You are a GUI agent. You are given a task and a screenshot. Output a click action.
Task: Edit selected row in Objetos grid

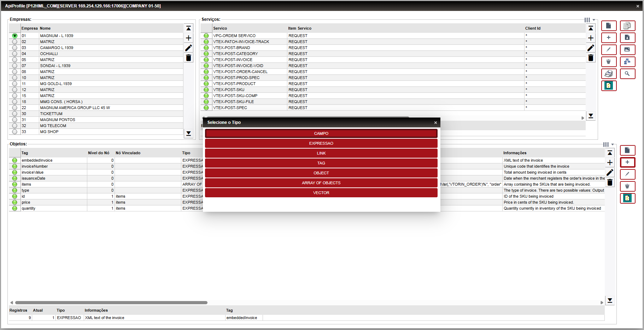point(610,173)
